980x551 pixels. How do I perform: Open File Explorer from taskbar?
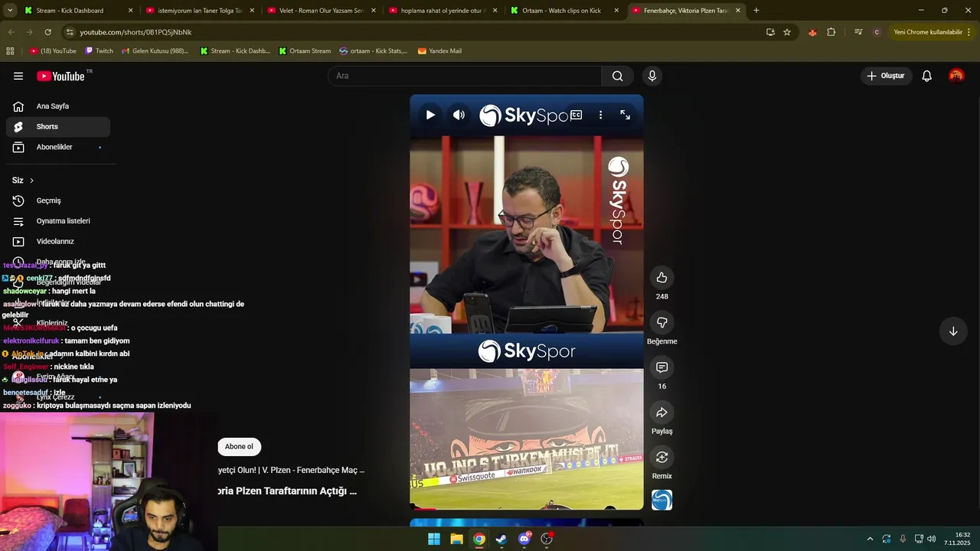[x=456, y=539]
